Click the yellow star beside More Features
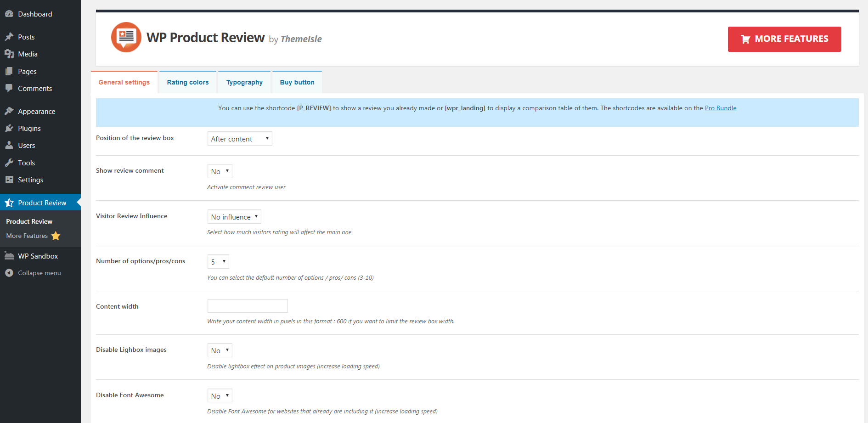868x423 pixels. click(x=56, y=236)
